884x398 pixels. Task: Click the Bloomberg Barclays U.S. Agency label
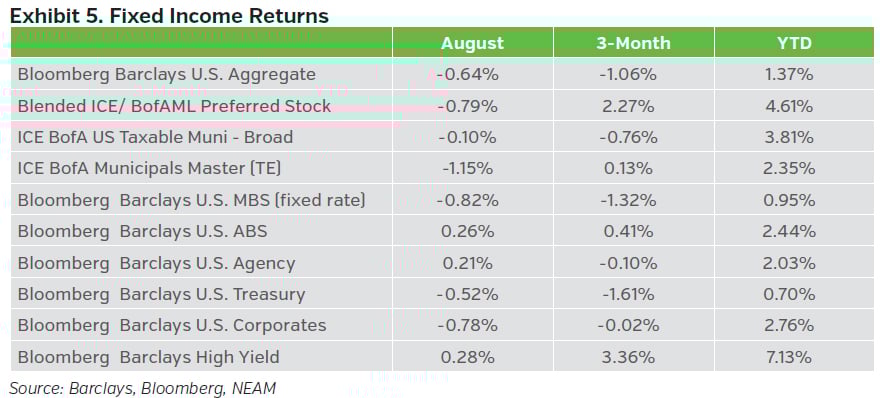pyautogui.click(x=156, y=263)
